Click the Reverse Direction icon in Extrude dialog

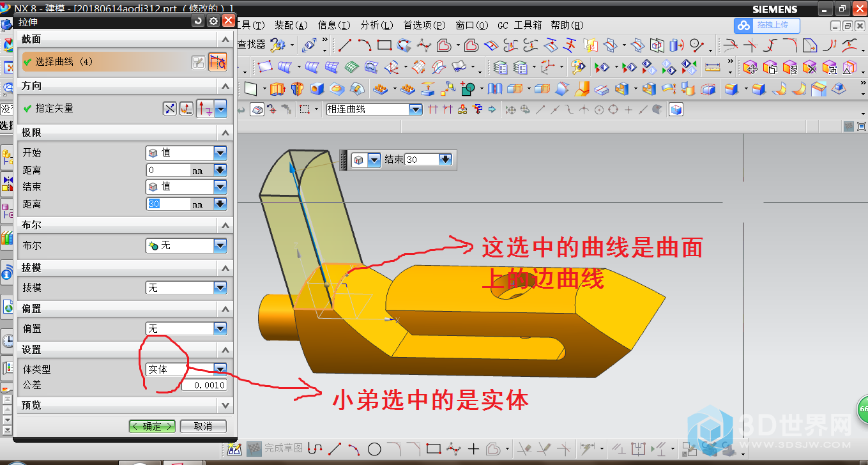pyautogui.click(x=169, y=109)
